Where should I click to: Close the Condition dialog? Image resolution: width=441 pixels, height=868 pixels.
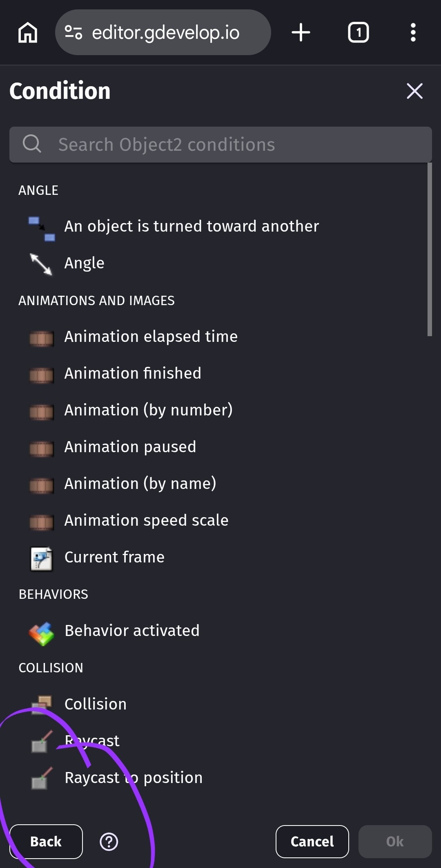pyautogui.click(x=414, y=91)
